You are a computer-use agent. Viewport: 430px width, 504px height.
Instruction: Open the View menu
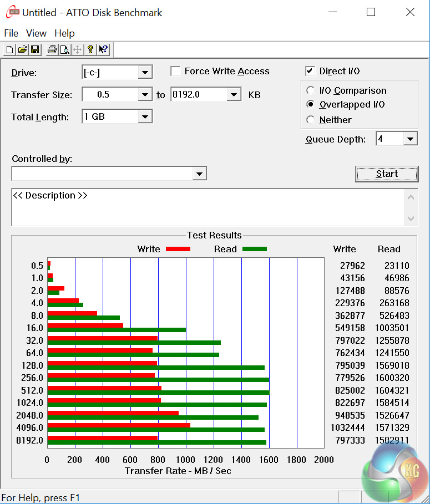pyautogui.click(x=37, y=33)
